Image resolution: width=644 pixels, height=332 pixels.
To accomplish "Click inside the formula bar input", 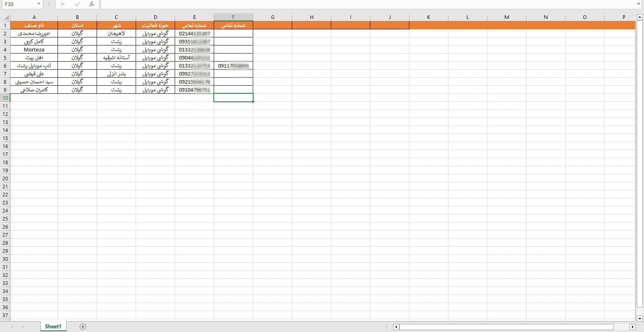I will pyautogui.click(x=367, y=4).
